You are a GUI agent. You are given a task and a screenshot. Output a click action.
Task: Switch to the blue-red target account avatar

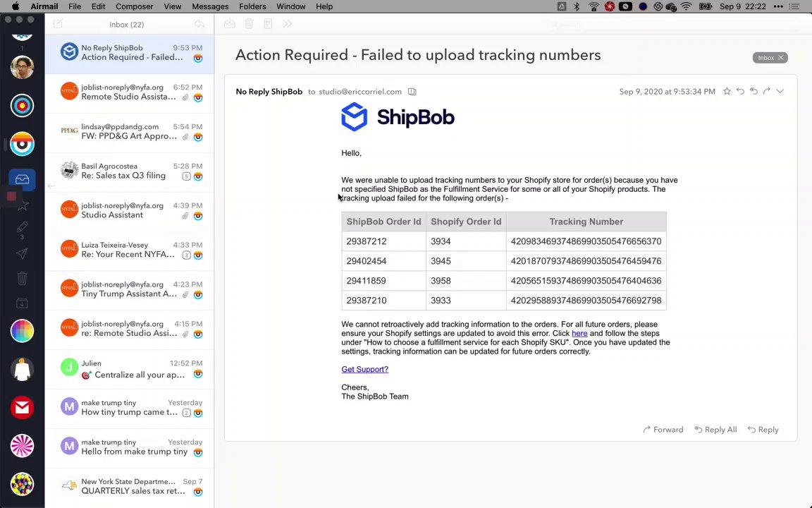23,106
